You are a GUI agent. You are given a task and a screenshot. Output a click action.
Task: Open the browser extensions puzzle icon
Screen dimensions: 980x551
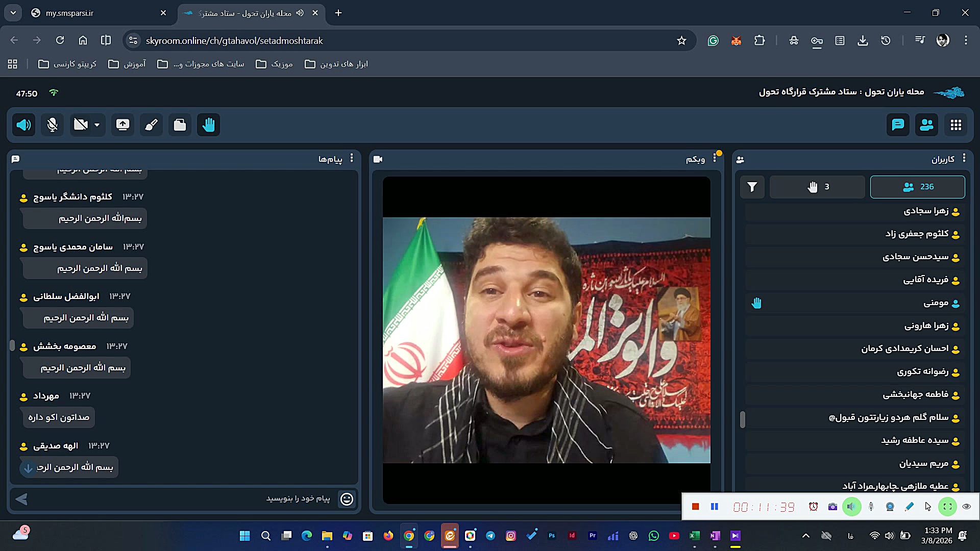coord(759,41)
